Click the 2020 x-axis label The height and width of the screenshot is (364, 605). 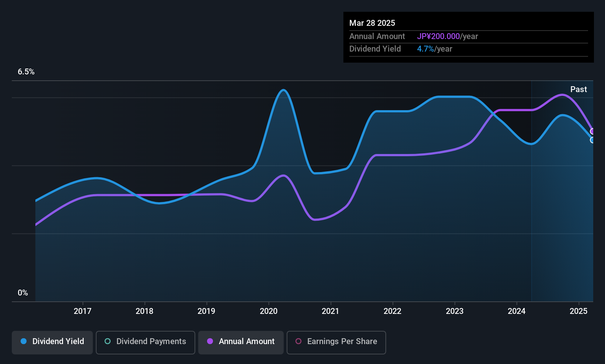click(269, 311)
